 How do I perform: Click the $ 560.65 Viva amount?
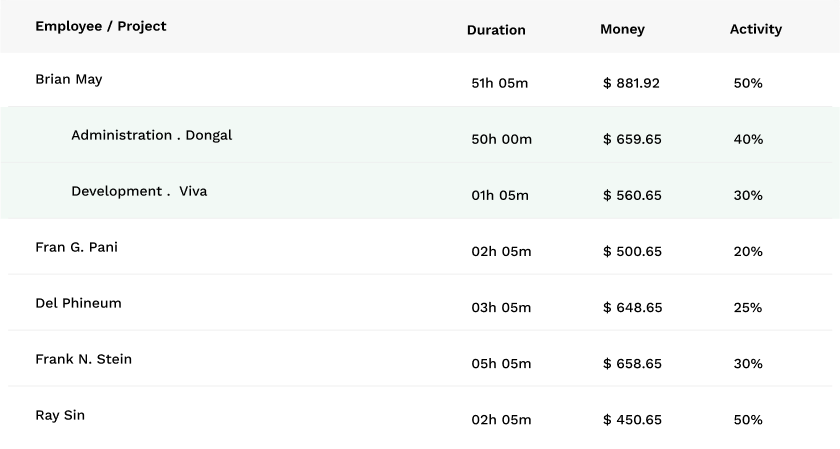tap(633, 196)
